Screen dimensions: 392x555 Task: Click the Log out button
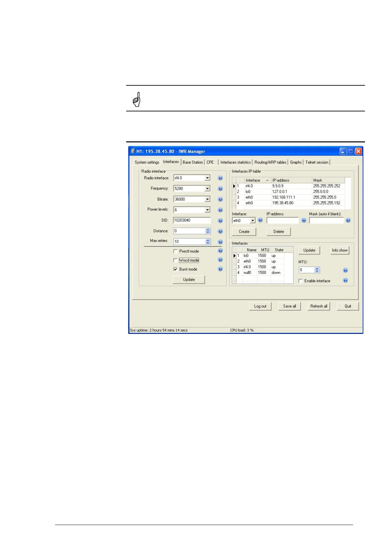[x=260, y=306]
